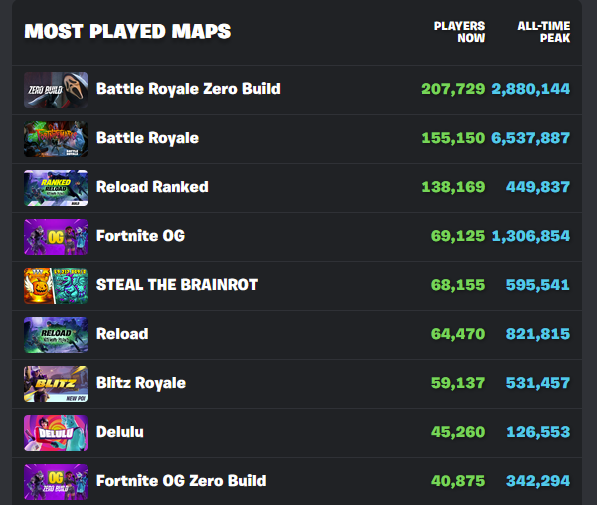597x505 pixels.
Task: Click the Delulu map title
Action: click(x=120, y=432)
